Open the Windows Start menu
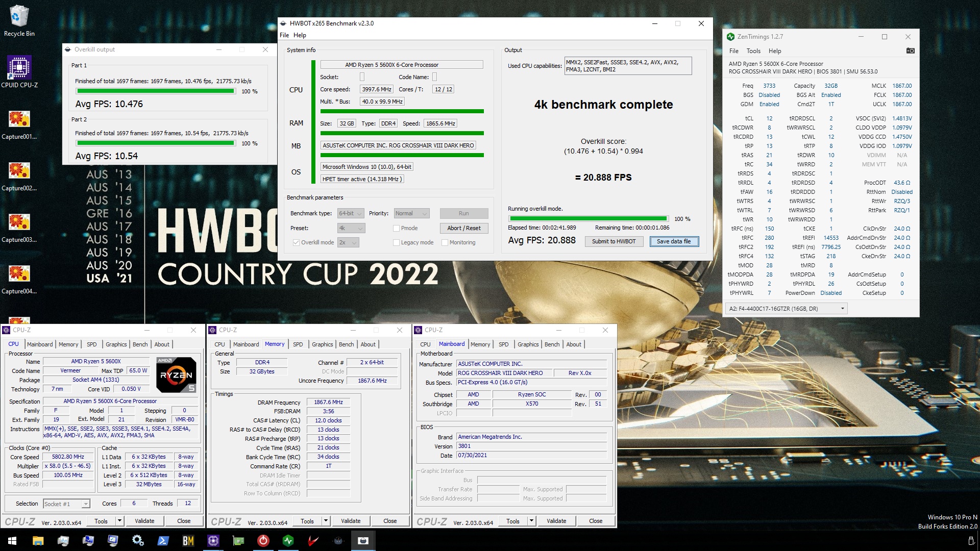 (x=12, y=541)
